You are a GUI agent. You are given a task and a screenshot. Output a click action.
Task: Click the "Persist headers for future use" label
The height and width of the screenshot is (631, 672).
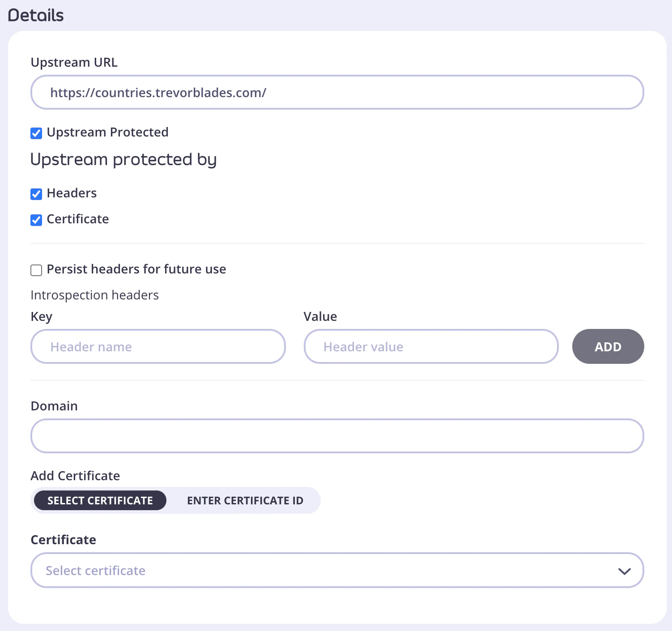tap(136, 269)
